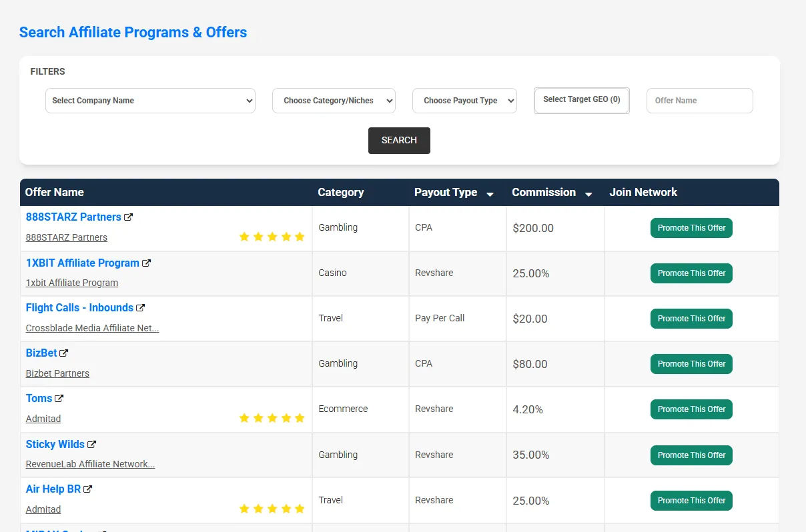
Task: Open external link icon beside BizBet
Action: [x=64, y=353]
